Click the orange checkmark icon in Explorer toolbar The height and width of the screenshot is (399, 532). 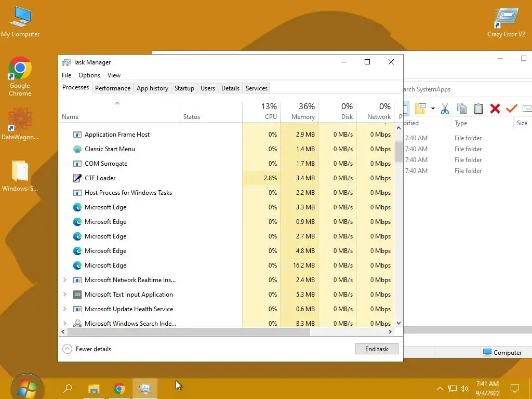511,108
